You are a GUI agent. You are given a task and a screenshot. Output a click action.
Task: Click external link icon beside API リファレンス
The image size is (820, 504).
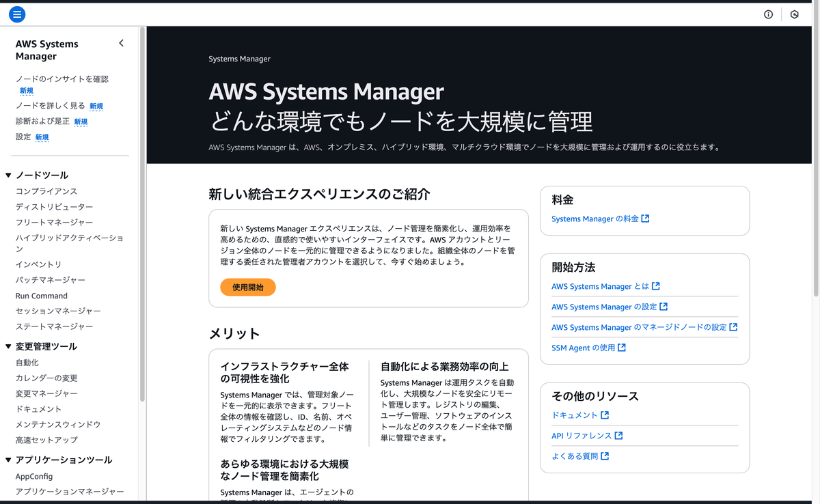coord(618,435)
